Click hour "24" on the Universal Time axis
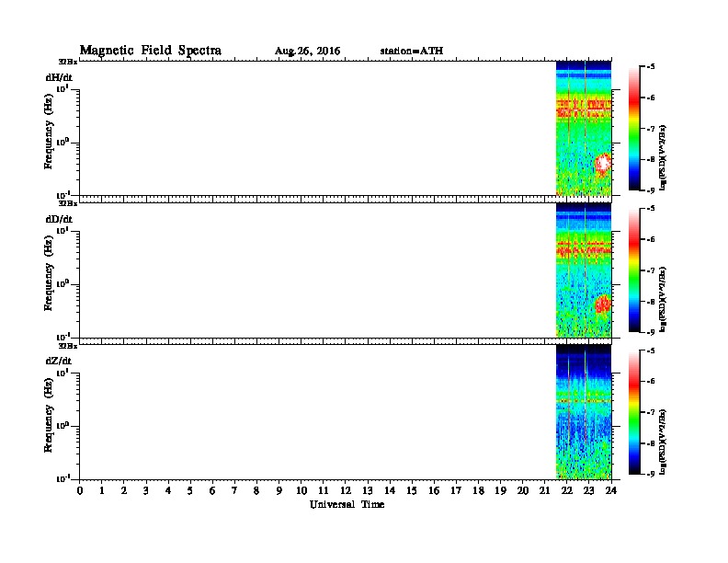The width and height of the screenshot is (728, 563). 611,491
